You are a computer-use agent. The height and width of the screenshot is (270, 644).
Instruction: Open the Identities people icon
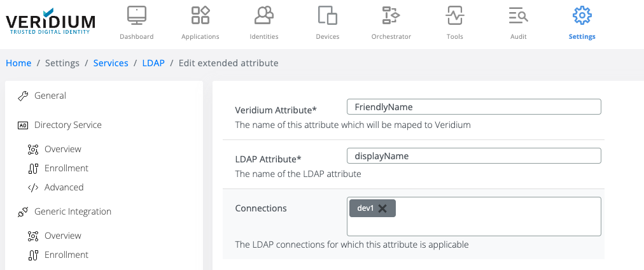(x=264, y=15)
